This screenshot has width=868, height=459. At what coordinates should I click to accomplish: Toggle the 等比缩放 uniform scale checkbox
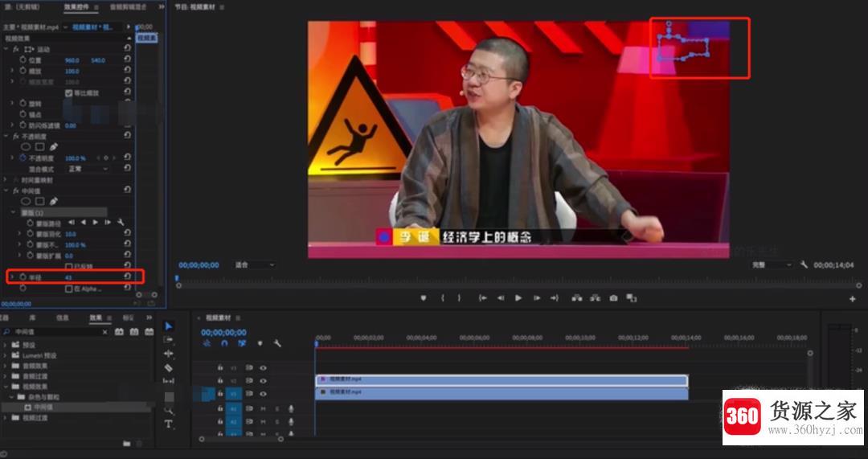point(68,93)
